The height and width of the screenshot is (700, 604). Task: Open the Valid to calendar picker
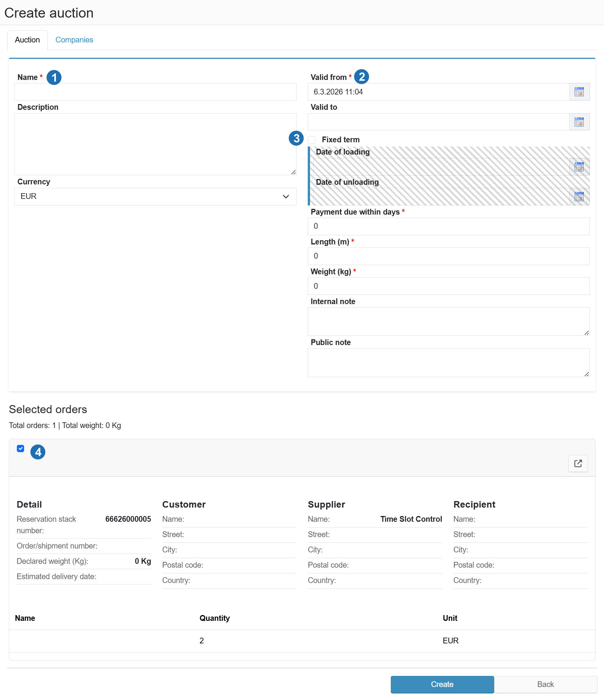[579, 122]
